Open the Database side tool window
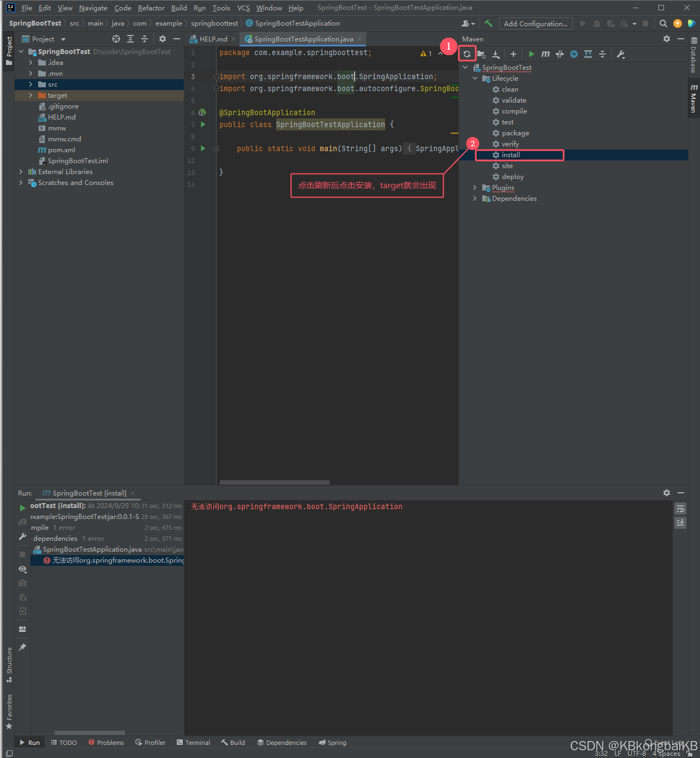700x758 pixels. point(693,55)
